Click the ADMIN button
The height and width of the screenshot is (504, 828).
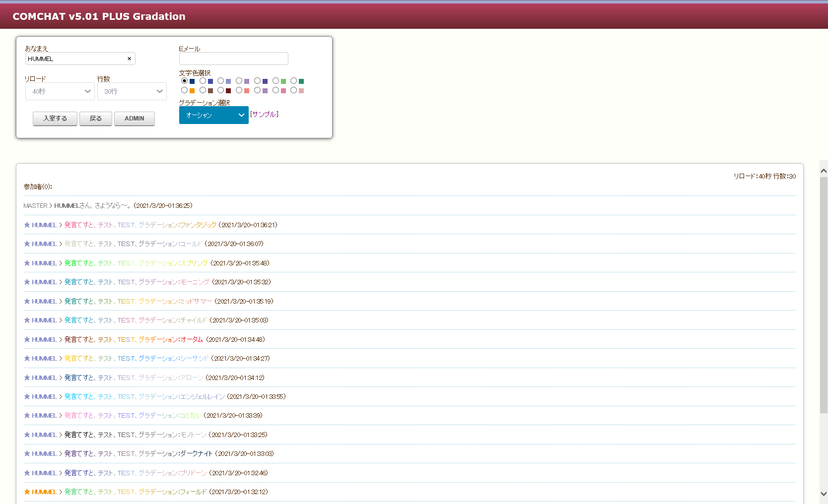(x=134, y=119)
